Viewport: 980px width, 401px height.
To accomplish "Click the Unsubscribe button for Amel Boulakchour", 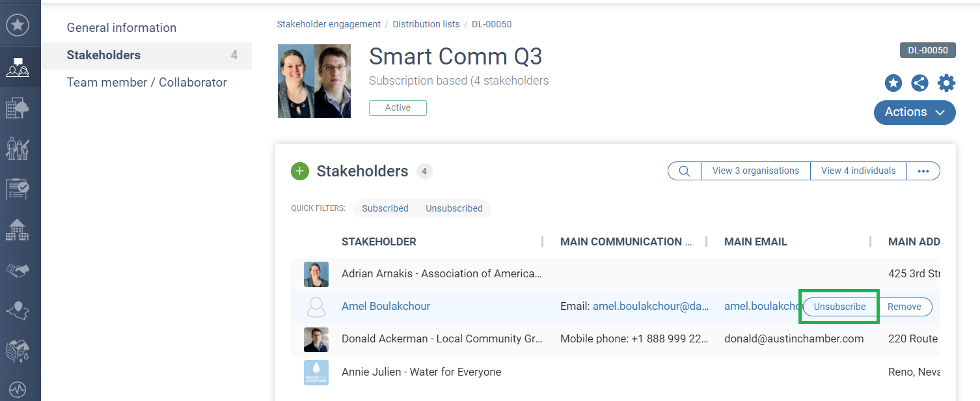I will coord(839,307).
